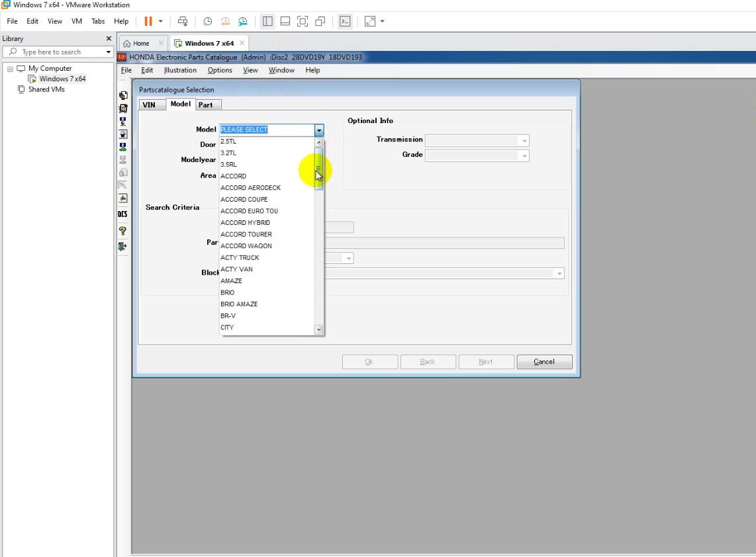Choose ACTY TRUCK from the list

point(267,258)
